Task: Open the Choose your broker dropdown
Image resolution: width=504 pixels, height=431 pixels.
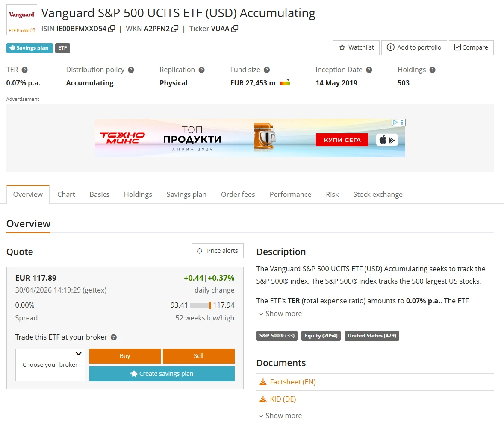Action: (x=50, y=365)
